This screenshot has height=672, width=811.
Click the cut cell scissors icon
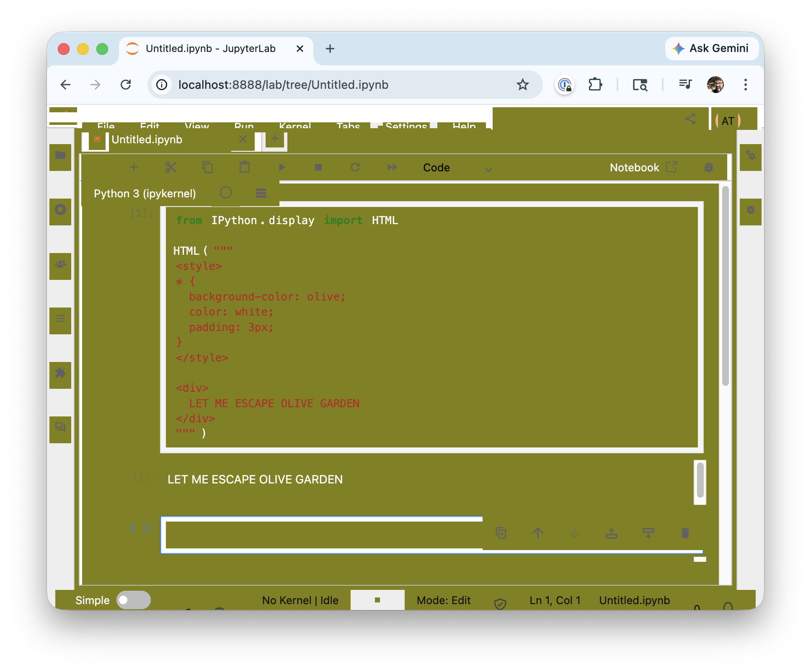tap(171, 168)
